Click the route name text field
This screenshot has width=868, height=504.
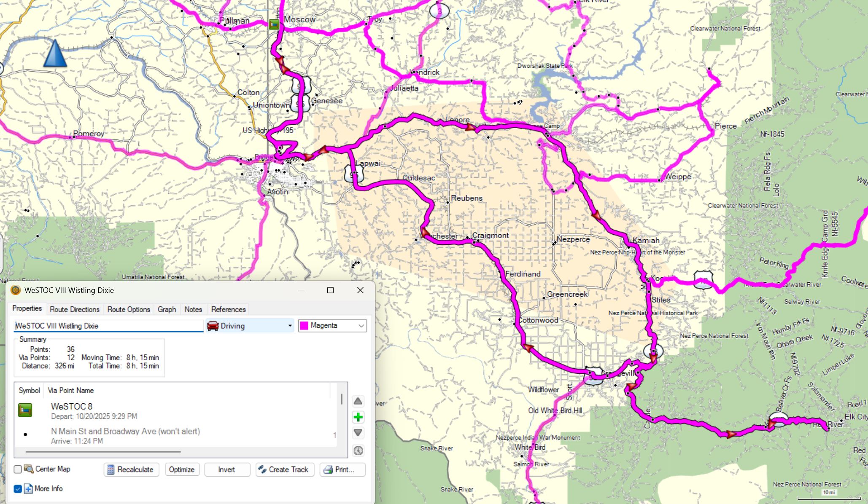pyautogui.click(x=108, y=326)
